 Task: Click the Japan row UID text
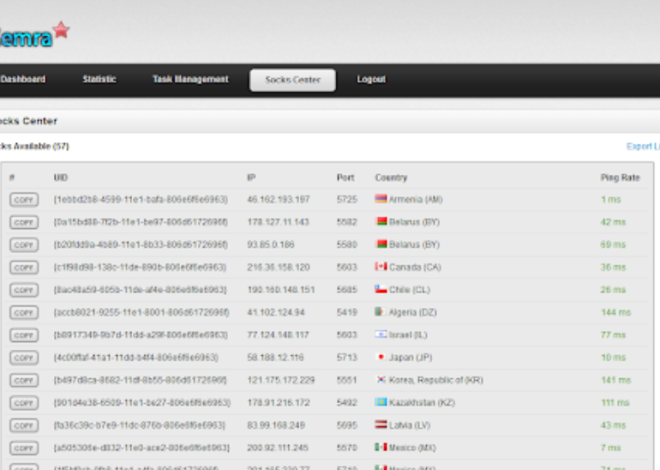click(136, 358)
